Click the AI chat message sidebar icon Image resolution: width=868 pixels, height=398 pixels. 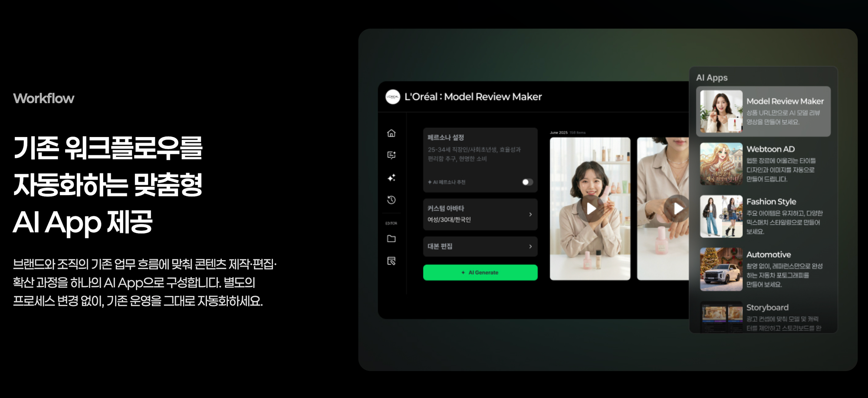tap(391, 155)
